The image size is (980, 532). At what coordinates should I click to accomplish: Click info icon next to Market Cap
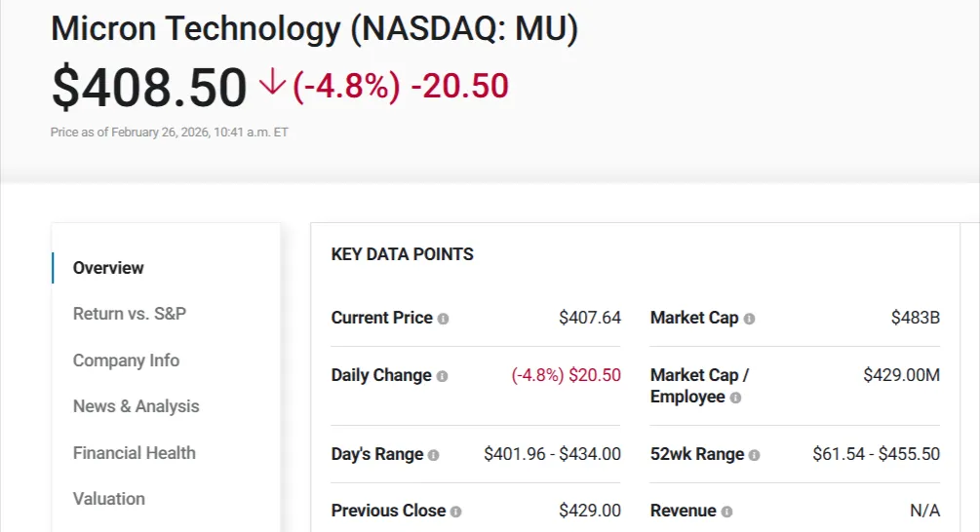coord(749,319)
